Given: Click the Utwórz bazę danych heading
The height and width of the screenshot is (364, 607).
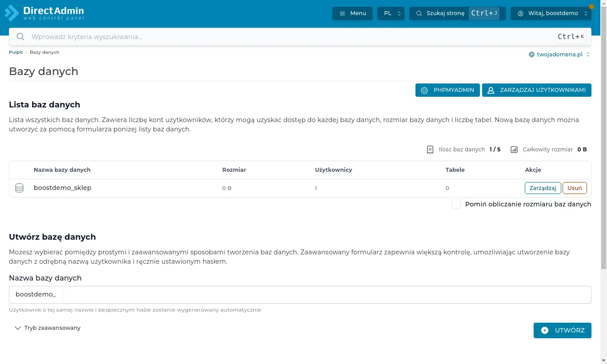Looking at the screenshot, I should click(x=52, y=237).
